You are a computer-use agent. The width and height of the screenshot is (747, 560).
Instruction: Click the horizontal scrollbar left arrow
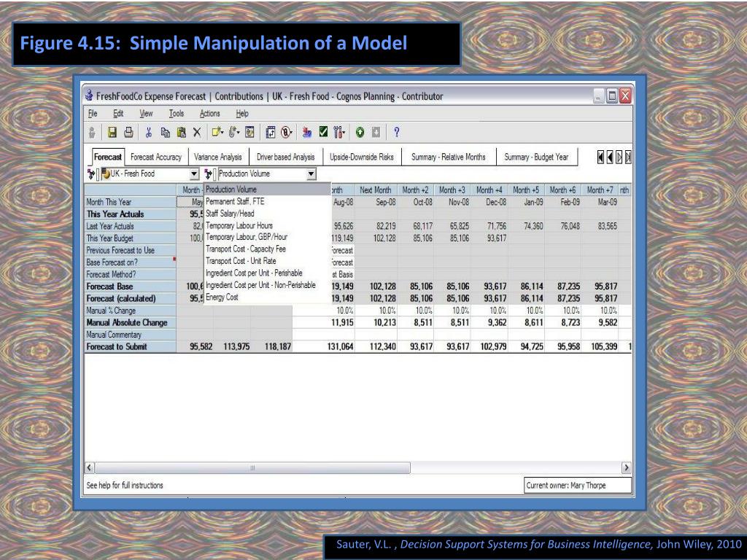click(90, 467)
